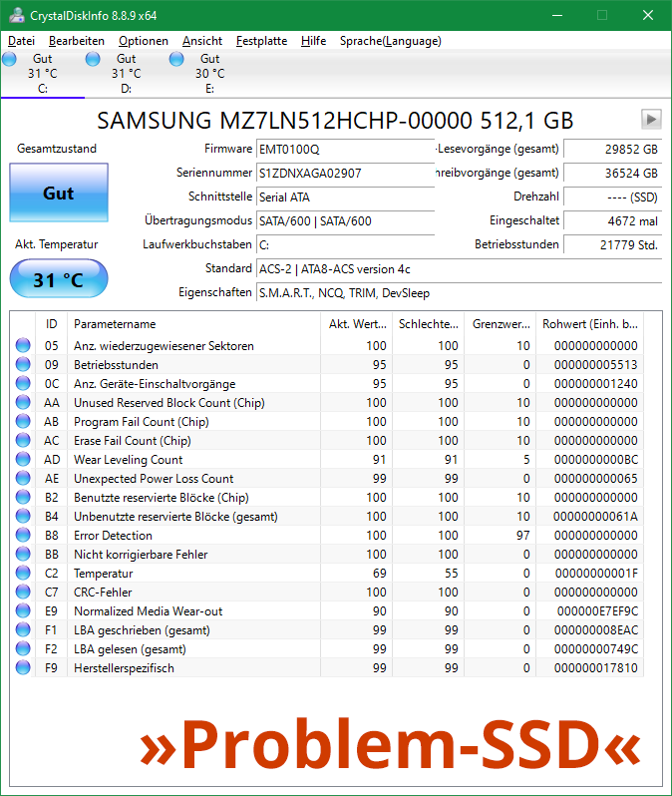This screenshot has width=672, height=796.
Task: Open the Bearbeiten menu
Action: pyautogui.click(x=77, y=41)
